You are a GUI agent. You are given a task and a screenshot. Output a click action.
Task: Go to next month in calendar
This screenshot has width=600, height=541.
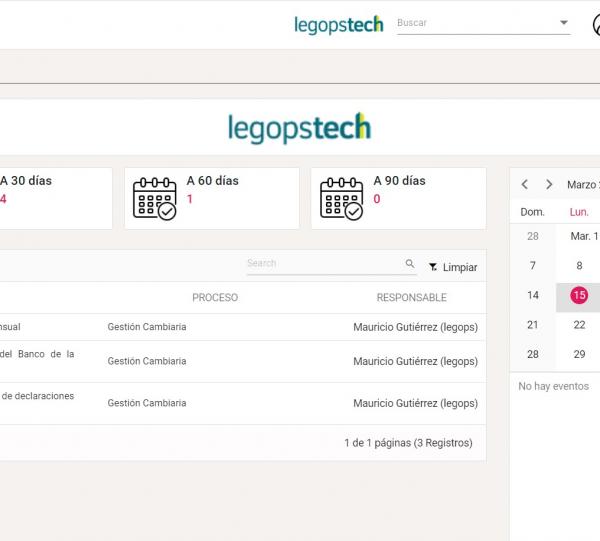click(549, 185)
